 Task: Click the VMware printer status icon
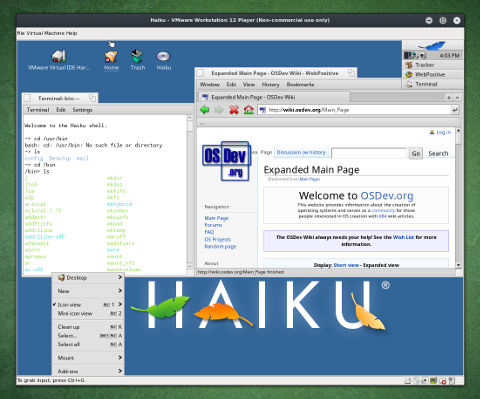[x=443, y=381]
